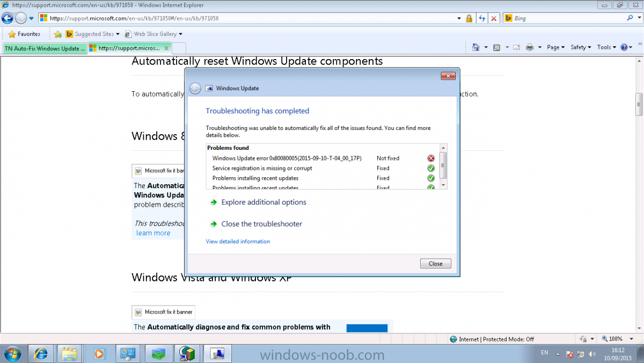Click the Help question mark icon

click(624, 47)
